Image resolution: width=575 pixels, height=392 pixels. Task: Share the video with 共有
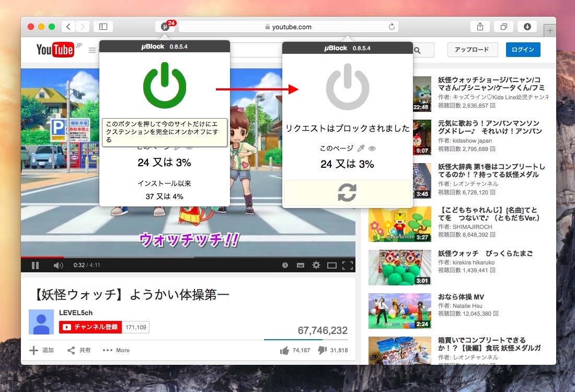pos(79,350)
